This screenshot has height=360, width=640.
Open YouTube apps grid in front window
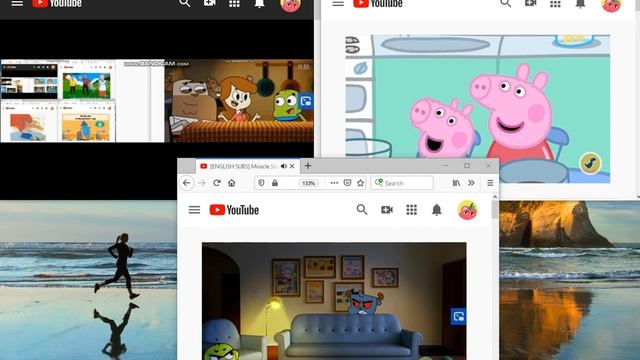pyautogui.click(x=411, y=210)
